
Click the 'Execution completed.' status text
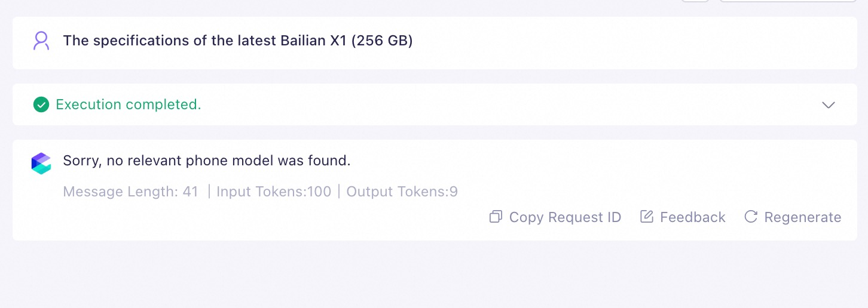[129, 104]
